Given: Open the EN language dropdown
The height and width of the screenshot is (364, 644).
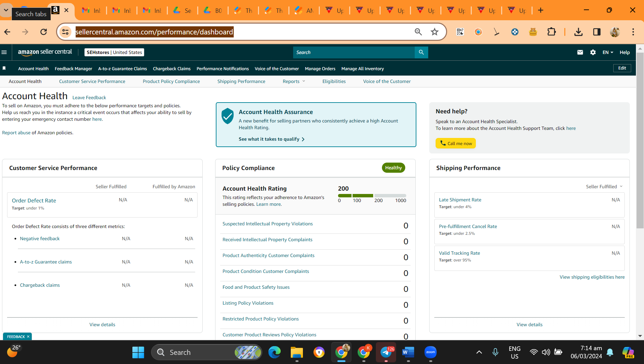Looking at the screenshot, I should click(x=608, y=52).
